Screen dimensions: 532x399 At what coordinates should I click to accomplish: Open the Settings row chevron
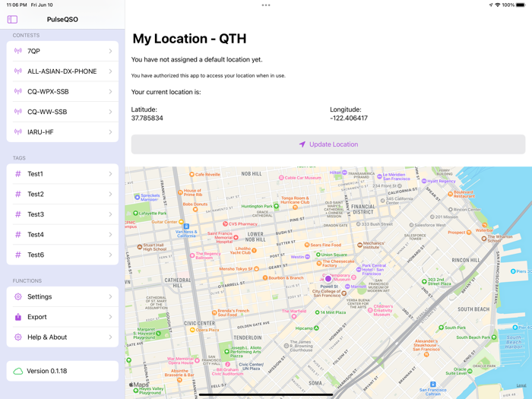tap(110, 296)
